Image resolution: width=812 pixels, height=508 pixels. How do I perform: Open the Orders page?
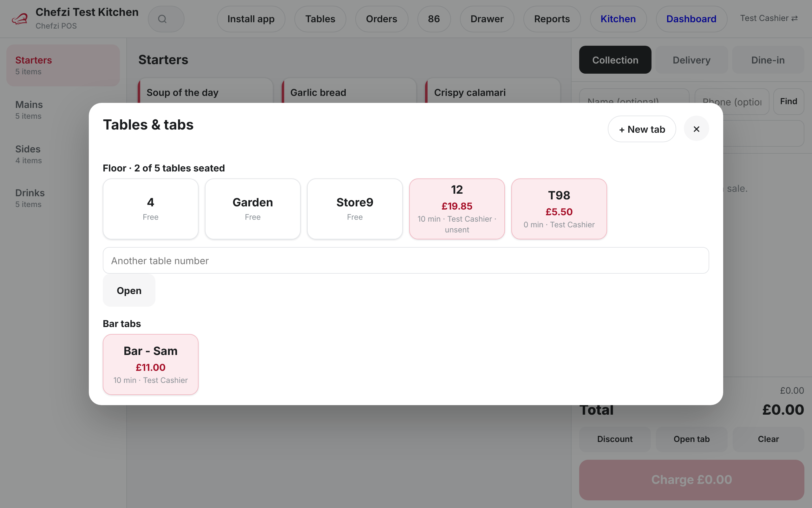382,19
